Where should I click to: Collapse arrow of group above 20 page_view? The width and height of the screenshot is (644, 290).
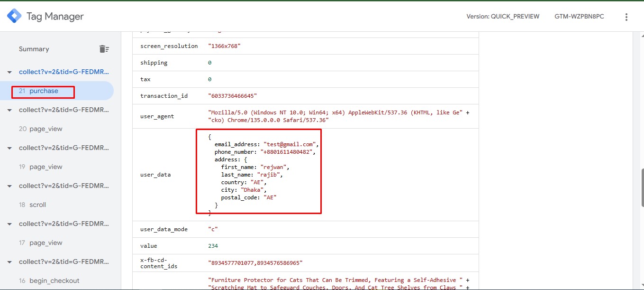coord(9,110)
